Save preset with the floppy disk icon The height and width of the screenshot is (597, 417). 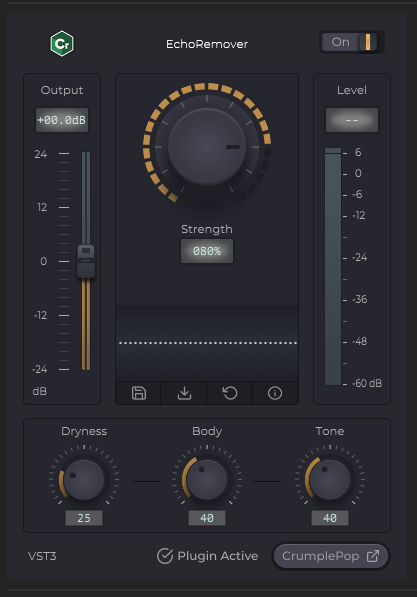(139, 393)
